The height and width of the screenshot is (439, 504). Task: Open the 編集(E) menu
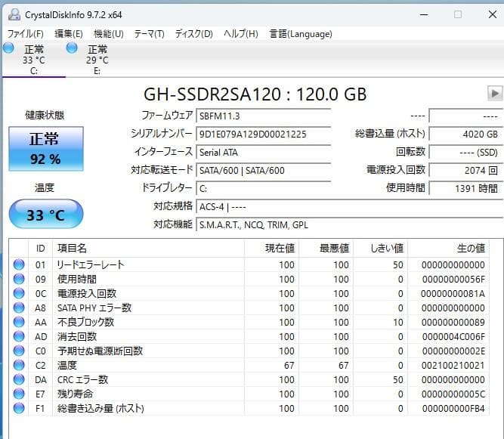point(69,34)
